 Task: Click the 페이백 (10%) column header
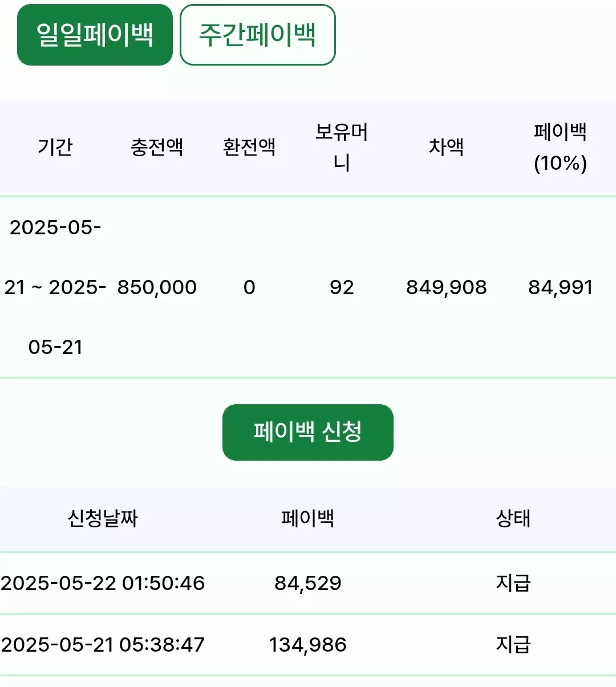561,147
